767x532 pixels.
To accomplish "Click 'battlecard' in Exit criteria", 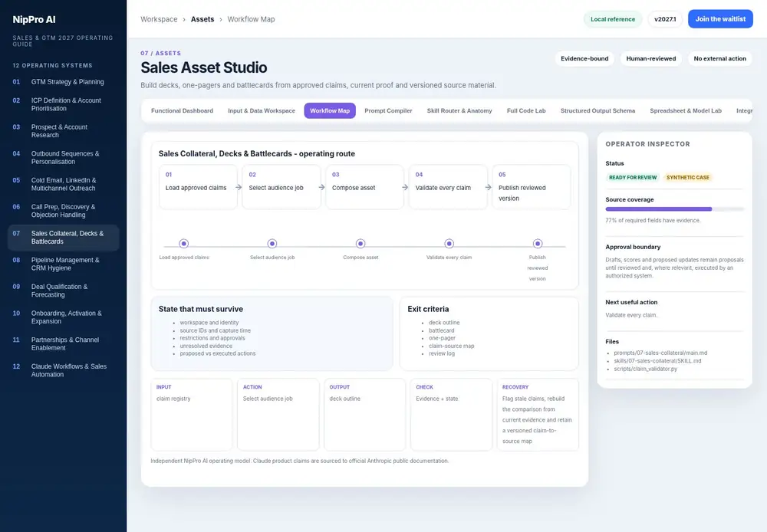I will tap(441, 330).
